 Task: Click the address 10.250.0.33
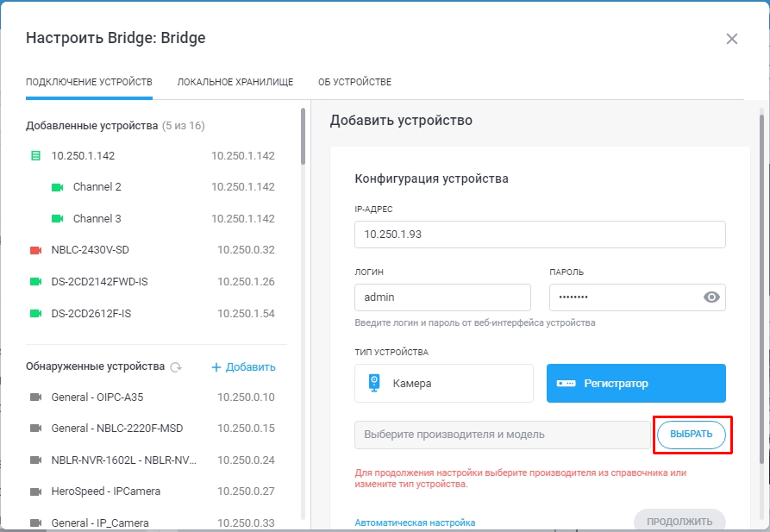246,523
